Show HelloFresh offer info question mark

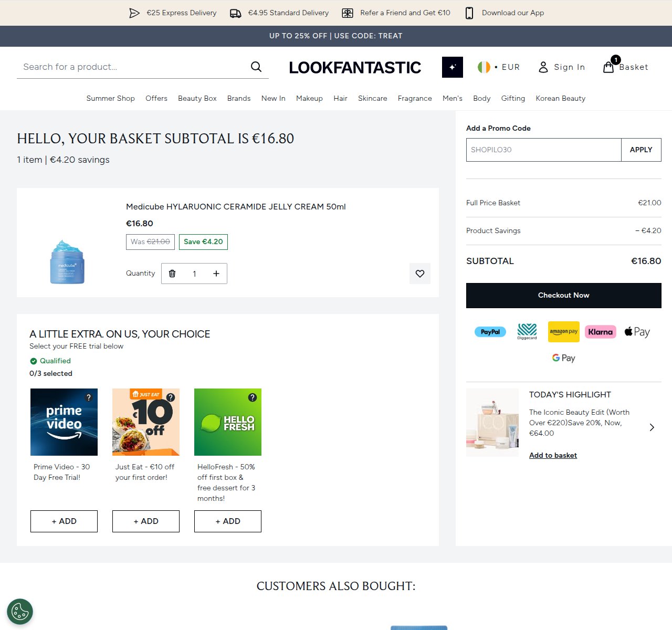pos(253,397)
